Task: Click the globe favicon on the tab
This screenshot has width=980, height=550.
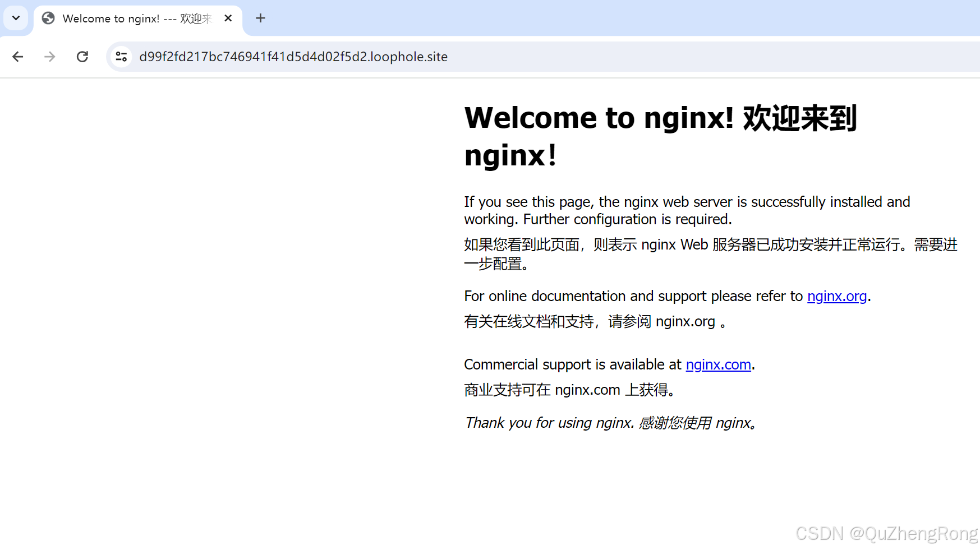Action: coord(49,19)
